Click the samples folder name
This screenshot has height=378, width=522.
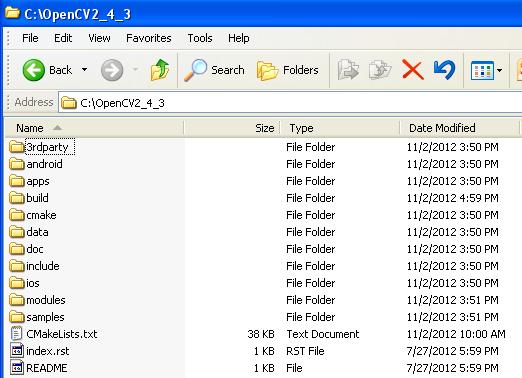[x=45, y=317]
